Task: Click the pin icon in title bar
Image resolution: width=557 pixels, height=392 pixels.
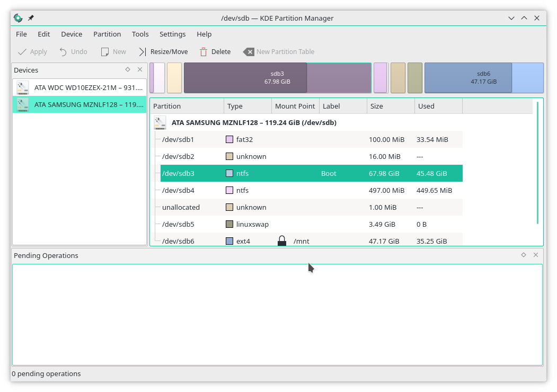Action: click(31, 18)
